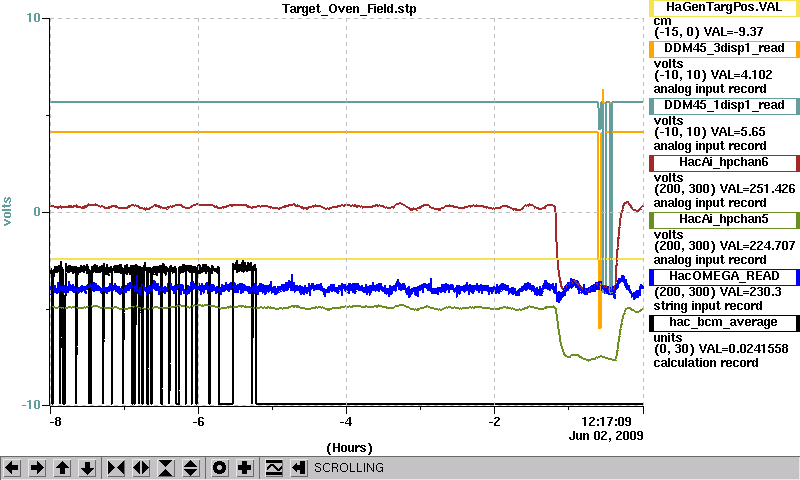This screenshot has width=800, height=480.
Task: Click the -4 tick label on time axis
Action: (346, 422)
